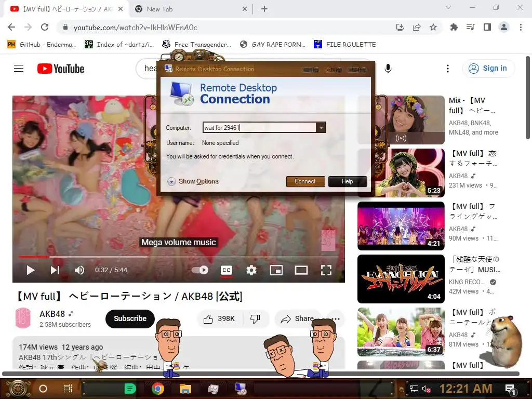The width and height of the screenshot is (532, 399).
Task: Open File Explorer from the taskbar
Action: click(x=185, y=389)
